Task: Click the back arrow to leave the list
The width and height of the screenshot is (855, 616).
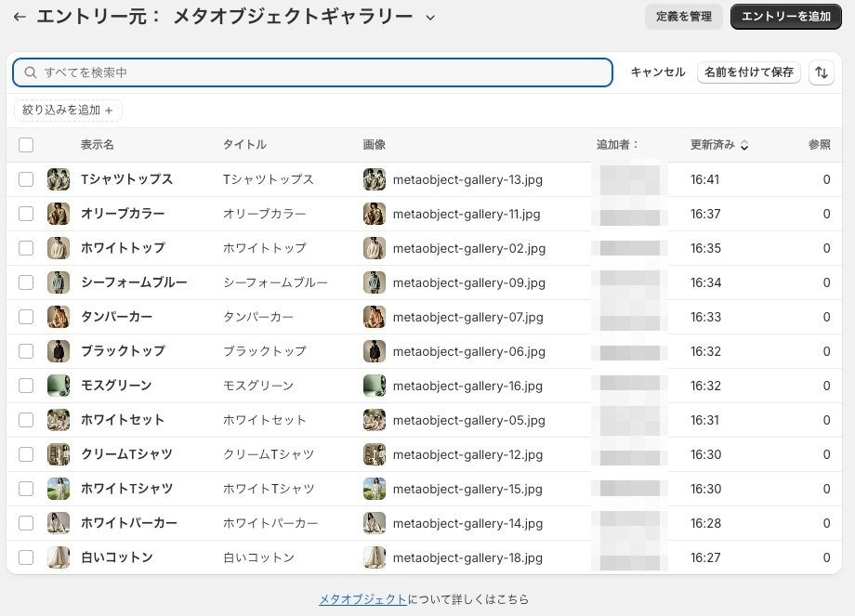Action: (x=20, y=16)
